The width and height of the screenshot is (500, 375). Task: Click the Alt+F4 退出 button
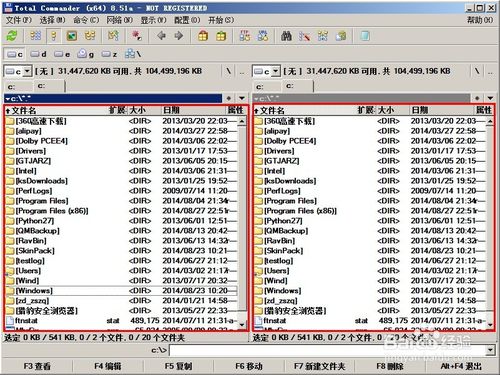pos(461,366)
